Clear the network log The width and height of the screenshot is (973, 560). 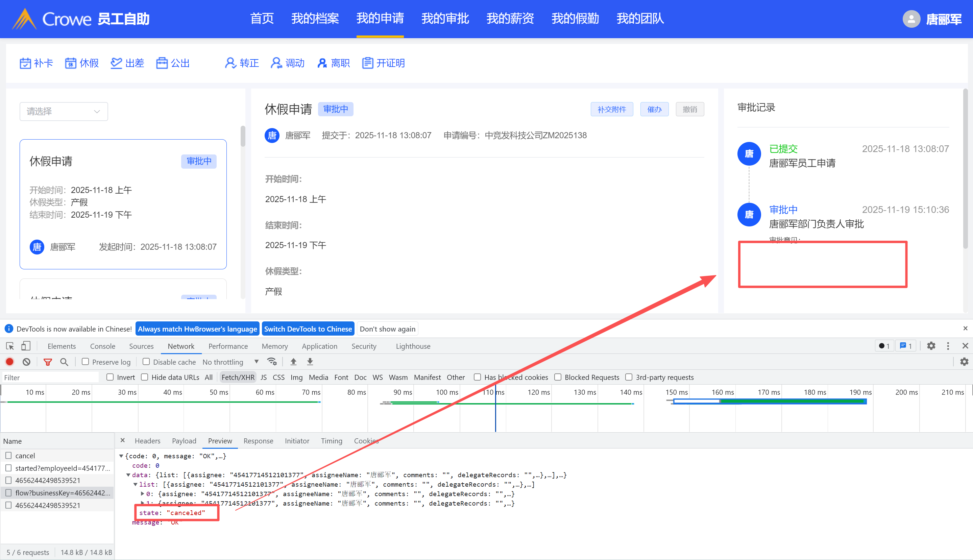click(26, 362)
